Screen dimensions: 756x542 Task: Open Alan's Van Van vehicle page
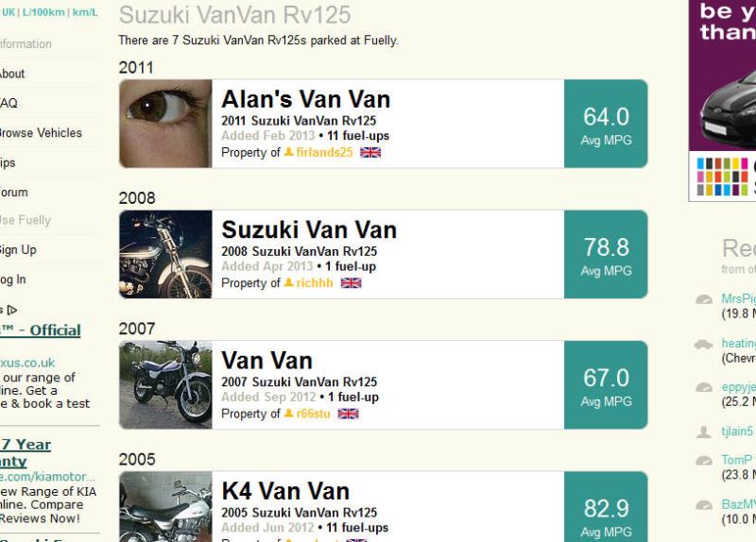(x=305, y=99)
